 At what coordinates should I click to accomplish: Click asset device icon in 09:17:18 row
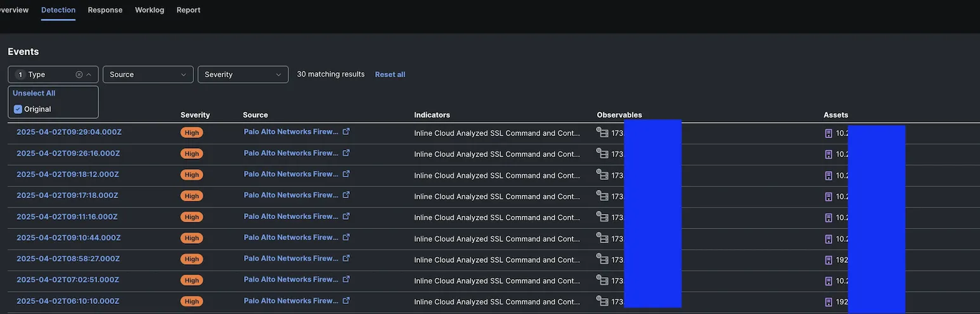pyautogui.click(x=828, y=197)
